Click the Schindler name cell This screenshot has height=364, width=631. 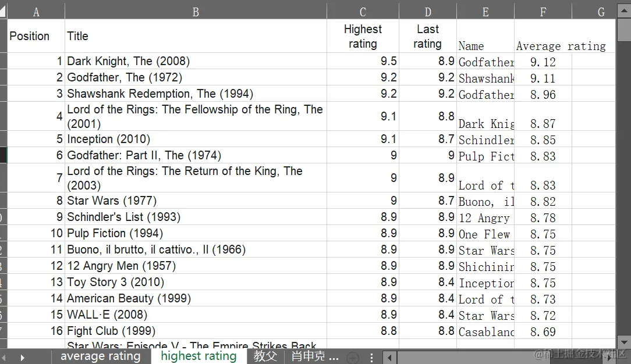pyautogui.click(x=485, y=140)
